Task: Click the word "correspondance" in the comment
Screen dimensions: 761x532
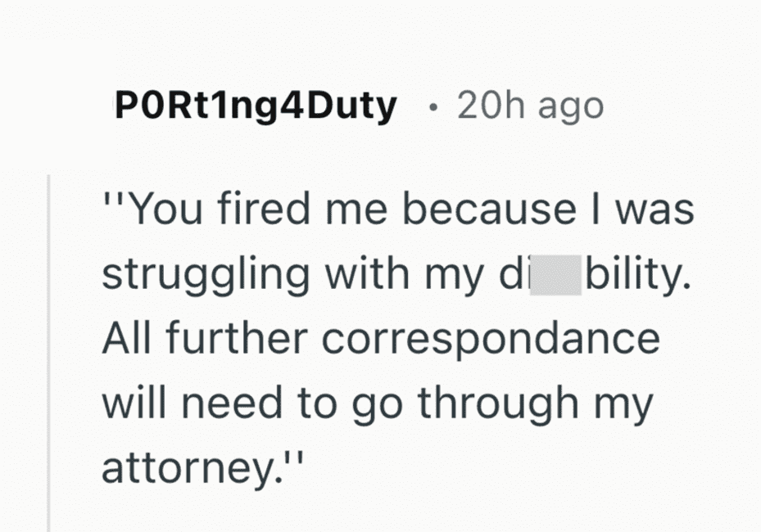Action: click(x=490, y=339)
